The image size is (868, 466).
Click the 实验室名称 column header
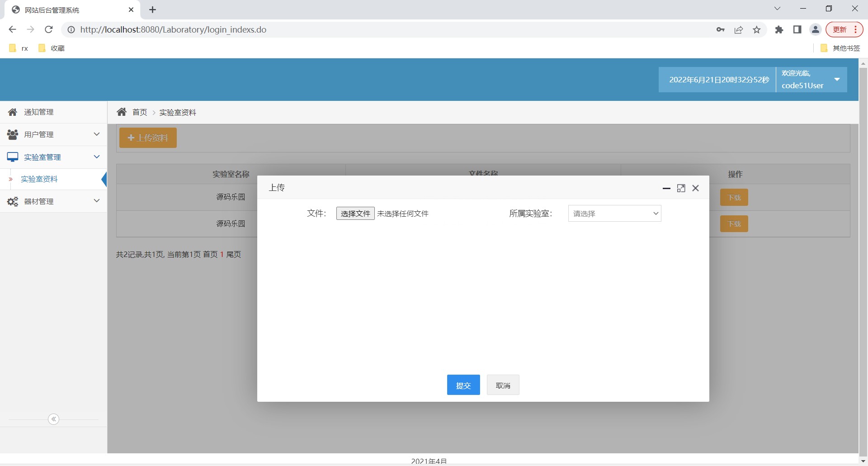point(231,174)
